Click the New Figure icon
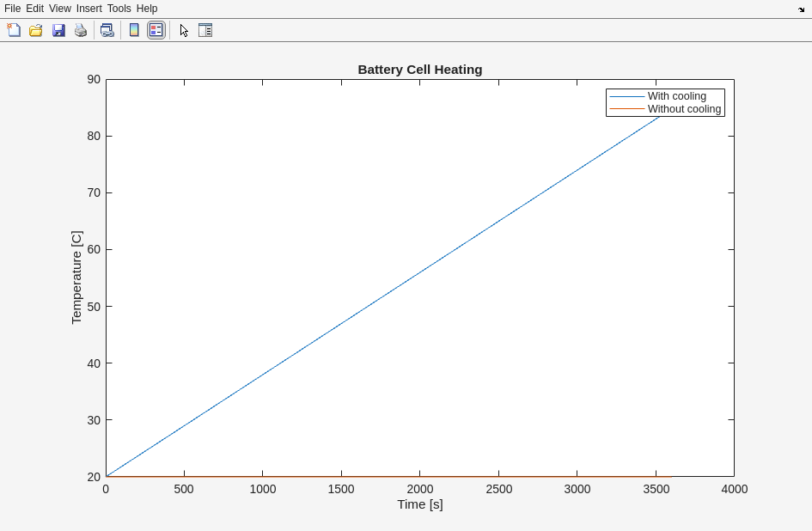Viewport: 812px width, 531px height. tap(14, 30)
